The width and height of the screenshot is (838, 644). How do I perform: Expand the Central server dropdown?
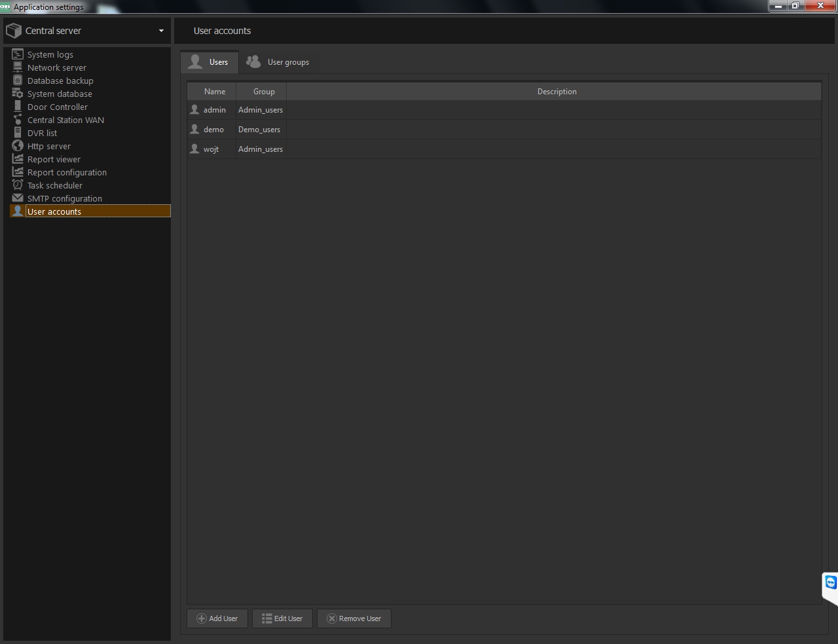pyautogui.click(x=161, y=31)
